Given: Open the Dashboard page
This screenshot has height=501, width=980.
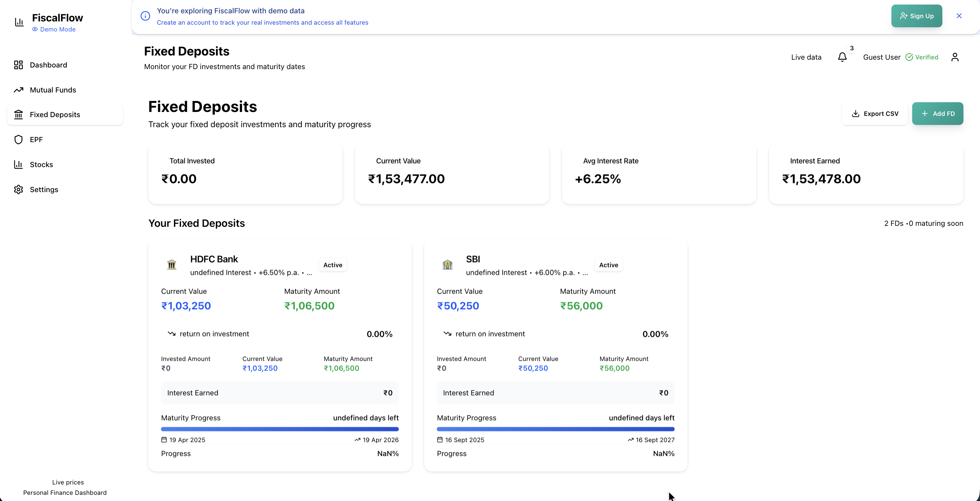Looking at the screenshot, I should pos(48,65).
